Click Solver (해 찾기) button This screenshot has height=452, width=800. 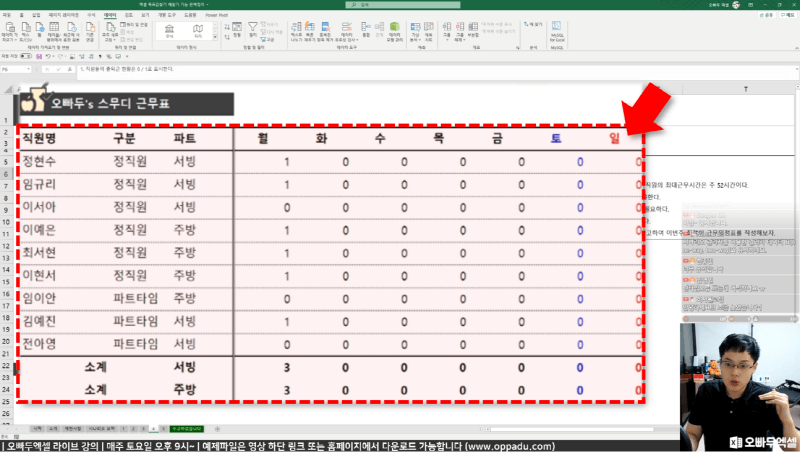point(533,24)
